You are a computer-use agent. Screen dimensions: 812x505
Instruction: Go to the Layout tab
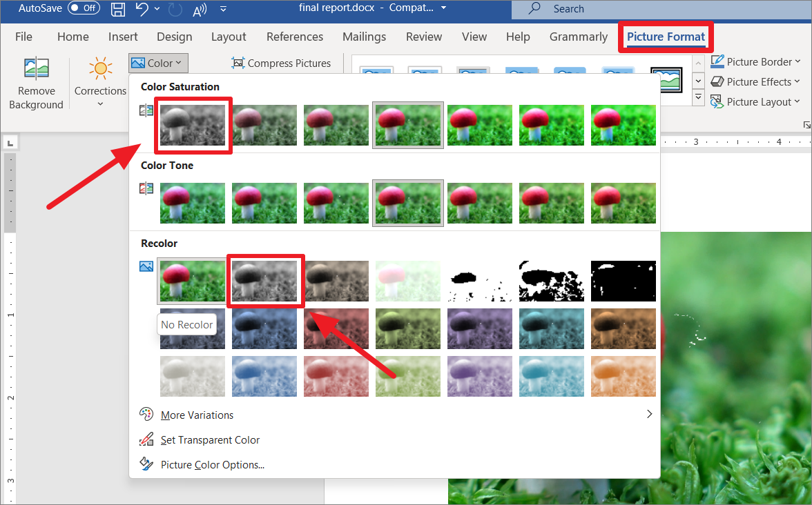[229, 37]
